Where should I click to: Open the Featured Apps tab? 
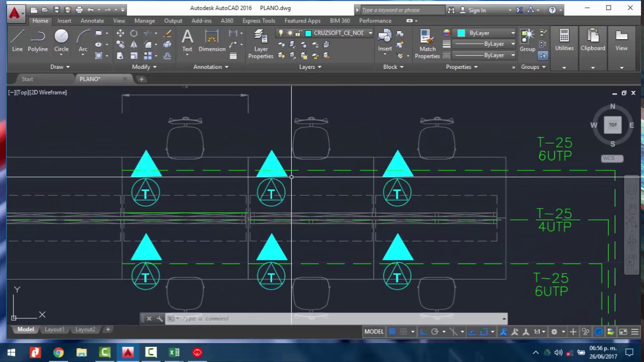click(x=302, y=21)
